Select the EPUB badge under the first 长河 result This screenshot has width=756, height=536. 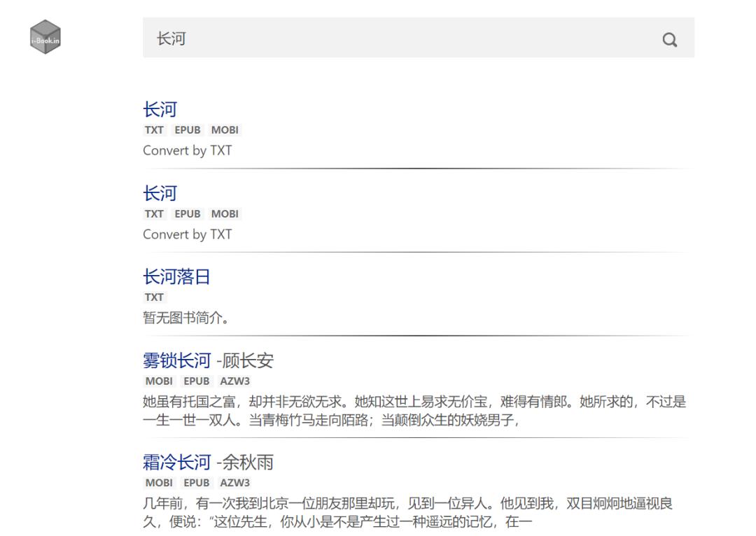187,129
